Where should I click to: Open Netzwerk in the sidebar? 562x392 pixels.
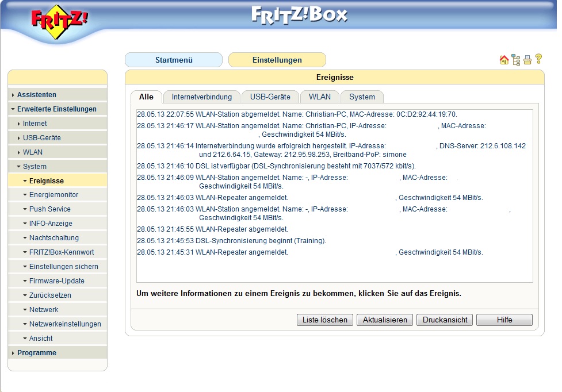(x=58, y=309)
